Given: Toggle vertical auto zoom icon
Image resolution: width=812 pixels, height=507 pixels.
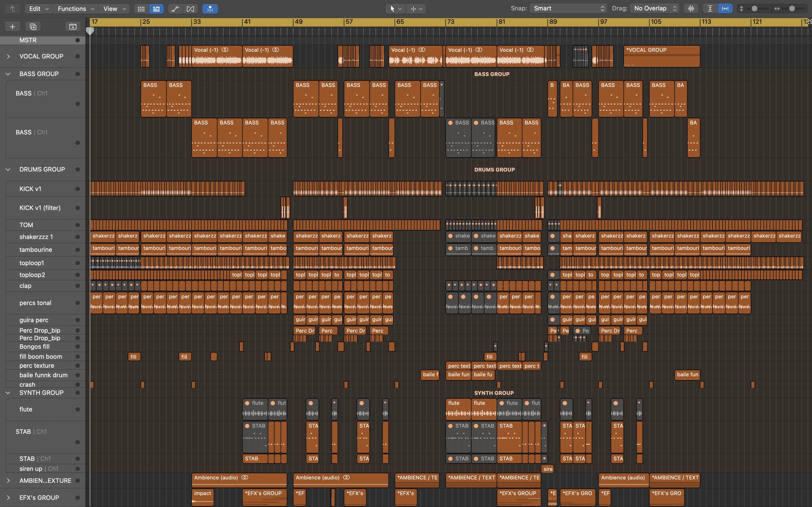Looking at the screenshot, I should tap(710, 9).
